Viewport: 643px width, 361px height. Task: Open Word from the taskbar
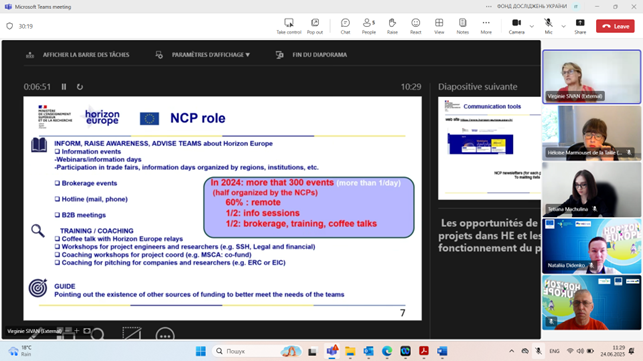point(442,351)
